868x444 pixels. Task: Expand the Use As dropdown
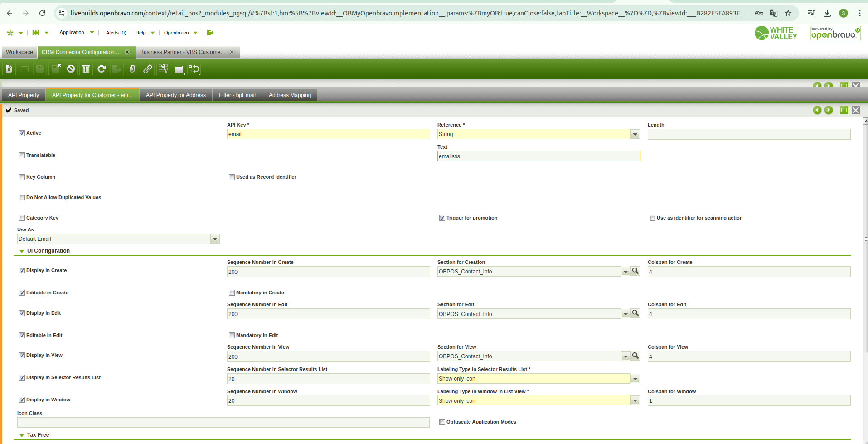pos(215,239)
